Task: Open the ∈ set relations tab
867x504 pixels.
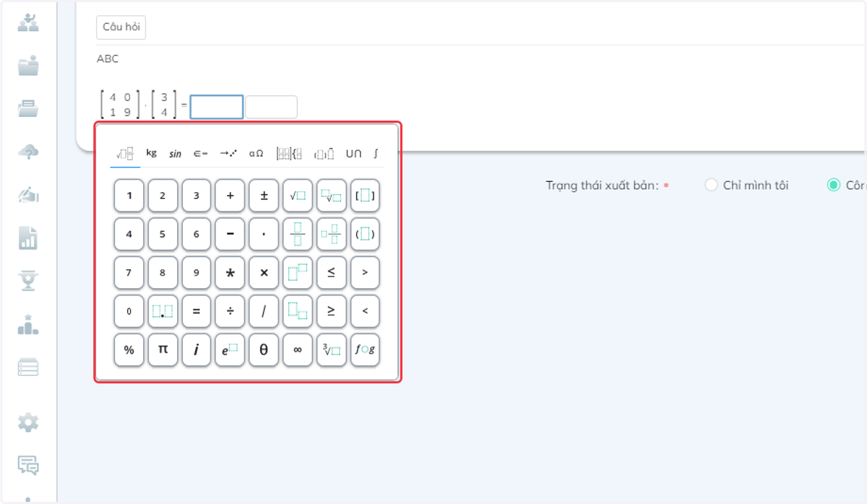Action: 201,153
